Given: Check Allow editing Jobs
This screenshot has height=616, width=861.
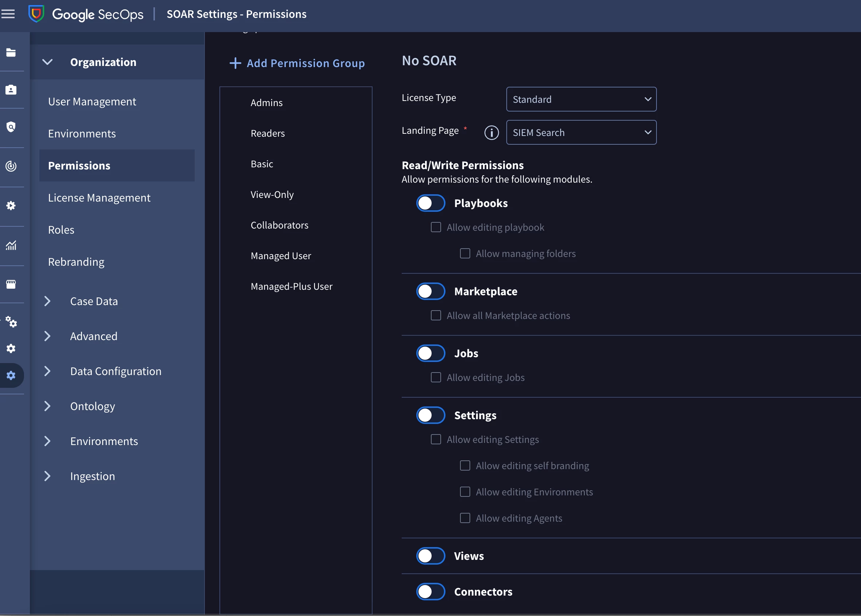Looking at the screenshot, I should (x=436, y=377).
